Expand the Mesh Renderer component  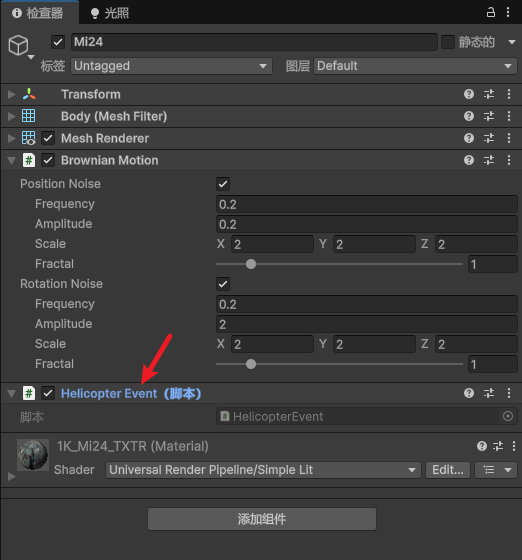pyautogui.click(x=11, y=138)
